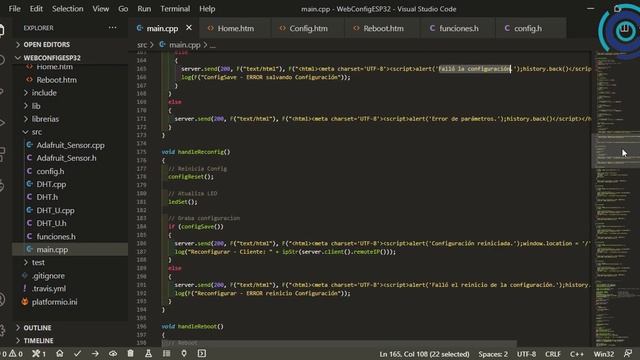Click the PlatformIO Test flask icon
Screen dimensions: 640x360
pos(148,353)
